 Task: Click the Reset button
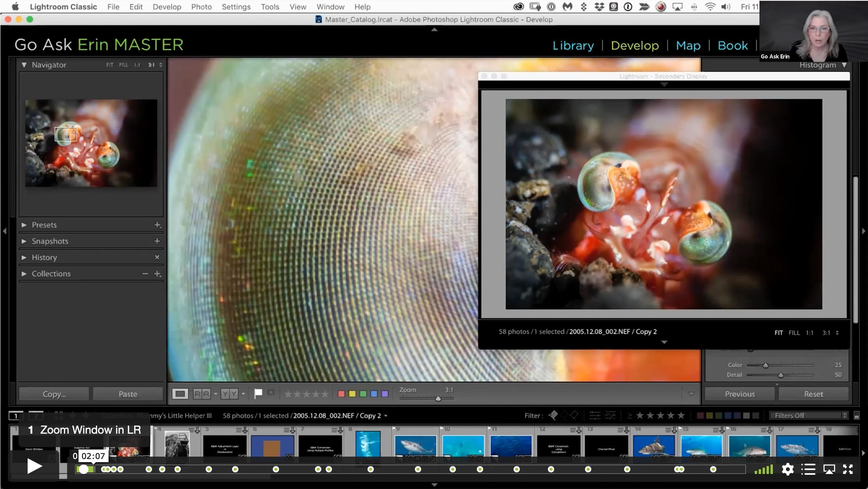click(x=814, y=394)
